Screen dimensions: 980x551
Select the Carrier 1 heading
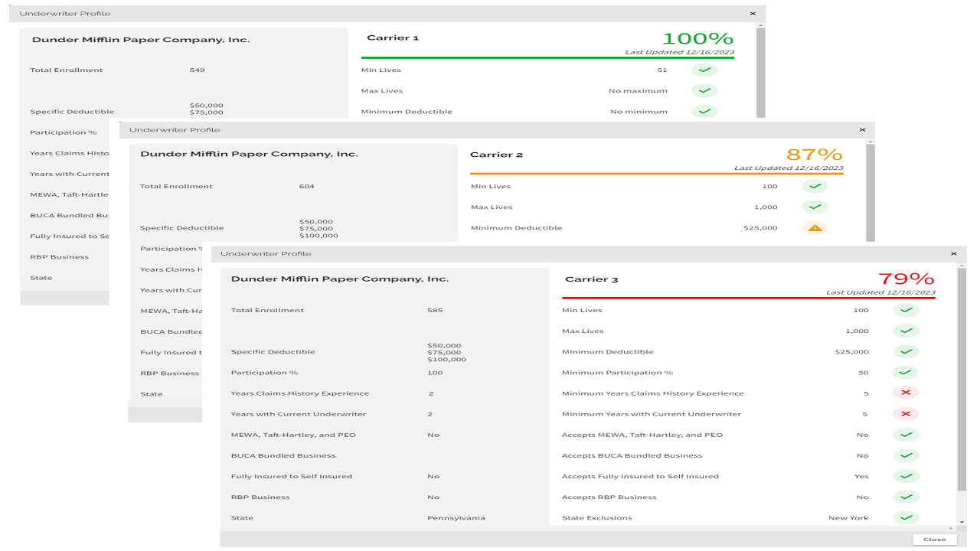coord(393,37)
